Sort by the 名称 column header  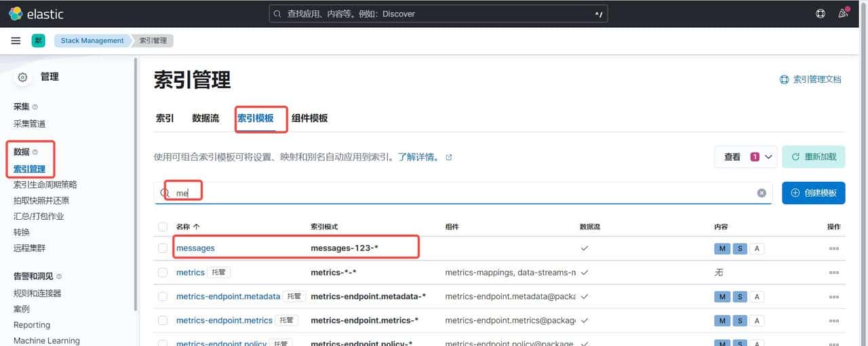coord(188,227)
